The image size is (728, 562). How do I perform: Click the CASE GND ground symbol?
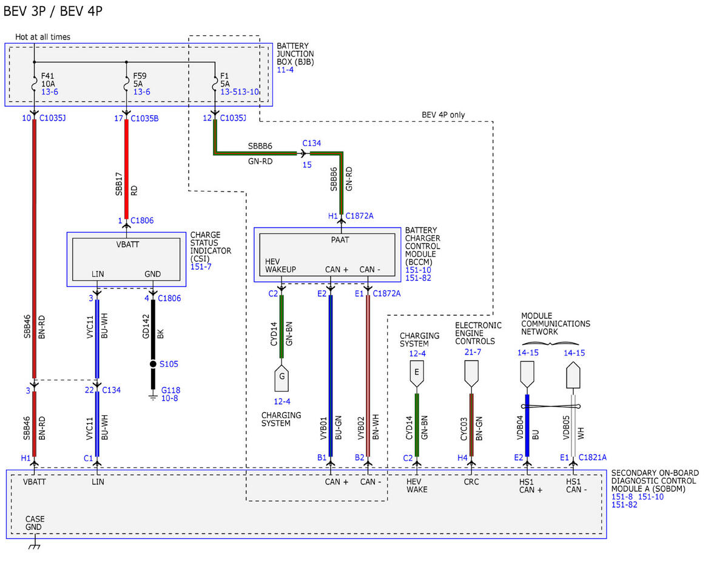tap(34, 546)
